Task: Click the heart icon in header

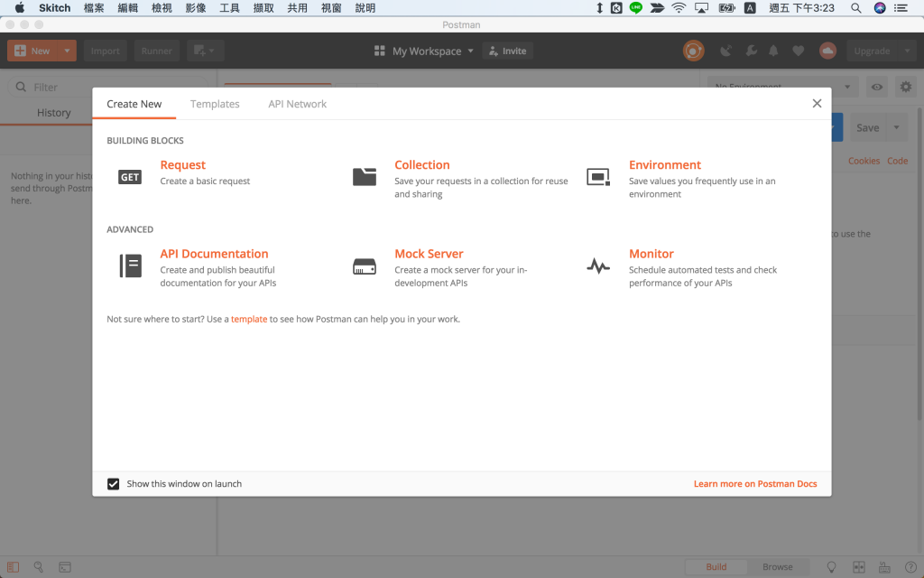Action: [x=798, y=51]
